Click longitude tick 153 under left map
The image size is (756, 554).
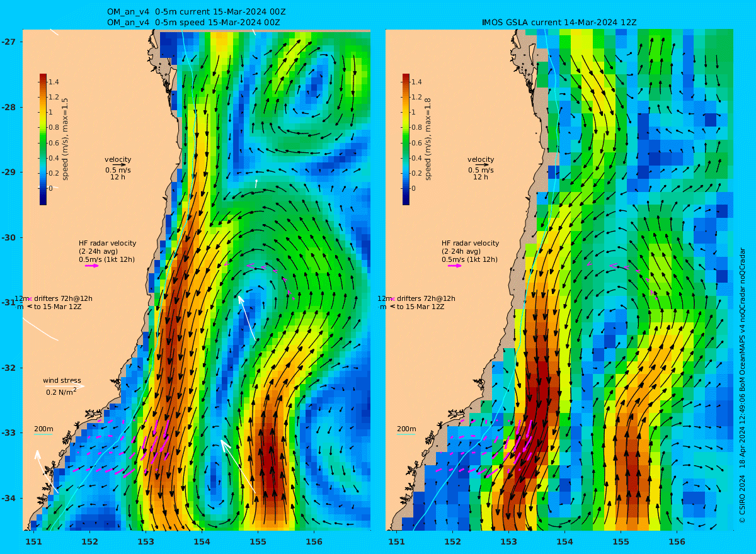[146, 541]
